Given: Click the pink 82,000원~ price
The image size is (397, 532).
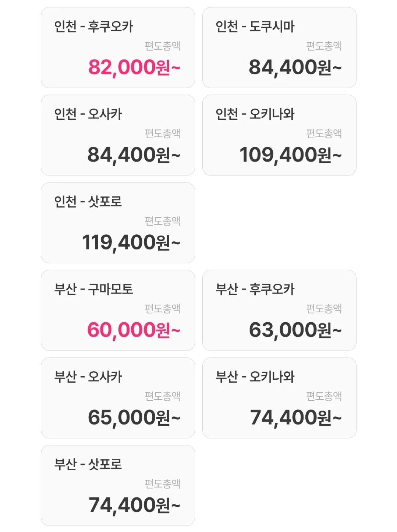Looking at the screenshot, I should (134, 67).
